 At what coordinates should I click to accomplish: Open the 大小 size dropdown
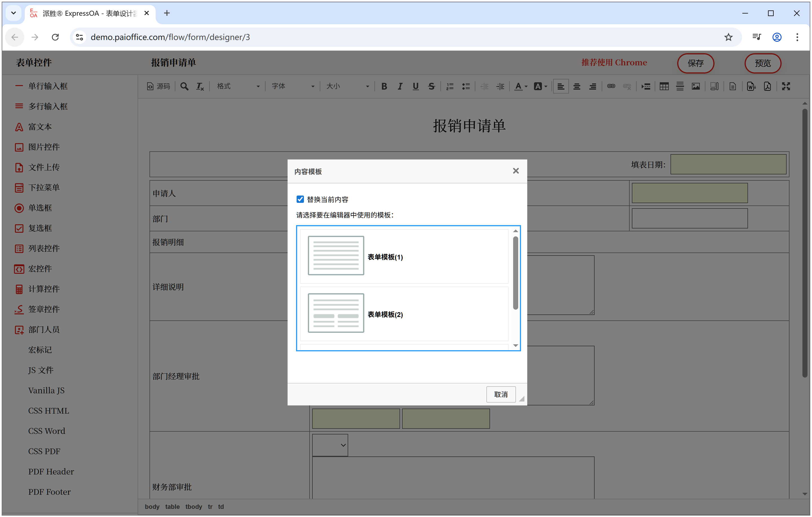347,86
